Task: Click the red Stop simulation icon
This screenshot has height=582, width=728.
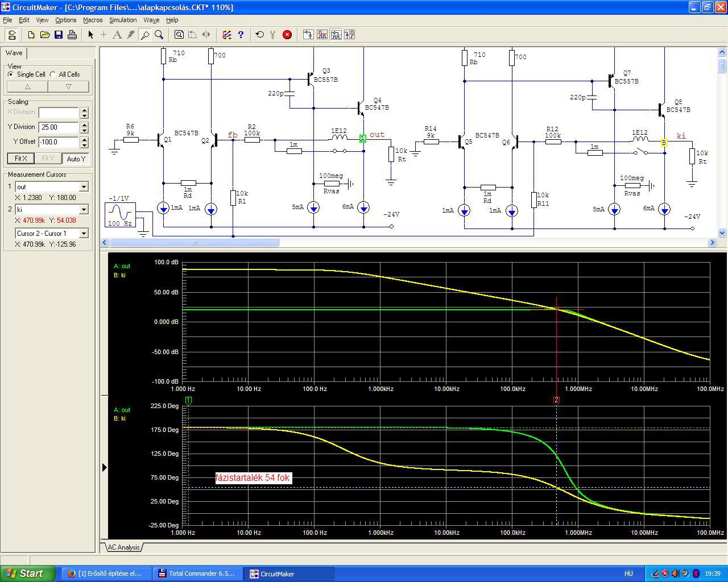Action: 287,35
